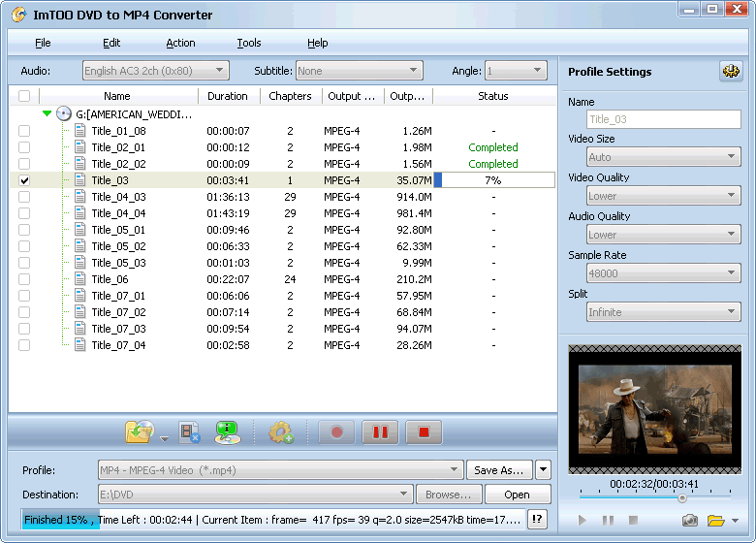The width and height of the screenshot is (756, 543).
Task: Open the snapshot folder icon in the preview
Action: (x=716, y=521)
